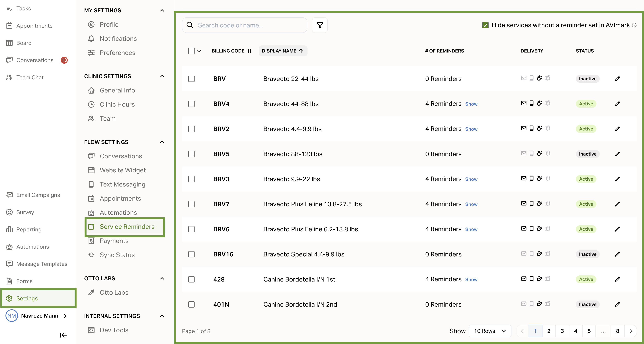This screenshot has width=644, height=344.
Task: Show reminders for 428 Canine Bordetella
Action: (471, 280)
